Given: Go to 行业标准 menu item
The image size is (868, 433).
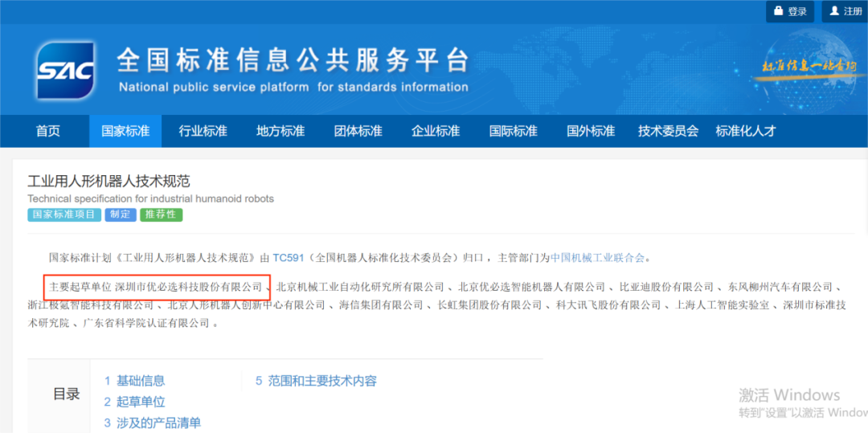Looking at the screenshot, I should (x=203, y=131).
